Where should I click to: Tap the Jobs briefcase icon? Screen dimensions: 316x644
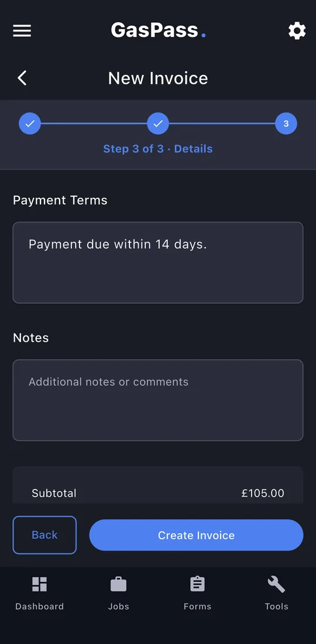[119, 584]
